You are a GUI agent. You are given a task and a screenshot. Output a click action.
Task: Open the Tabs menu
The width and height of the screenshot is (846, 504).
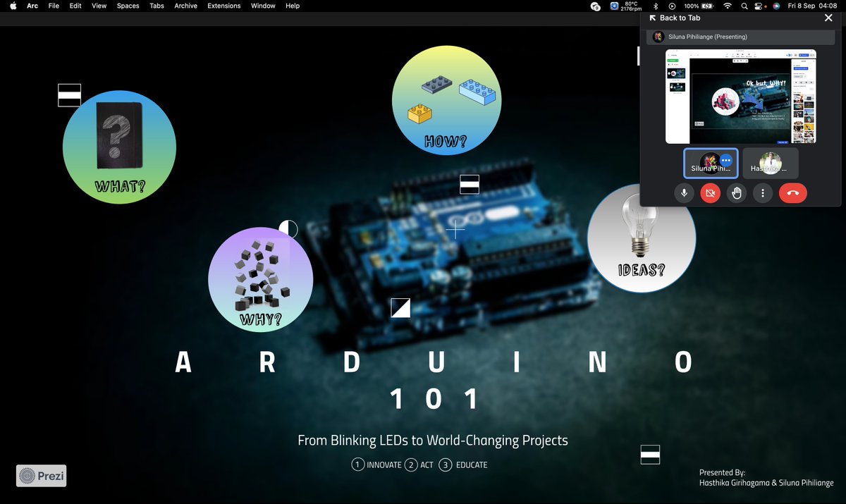[157, 6]
